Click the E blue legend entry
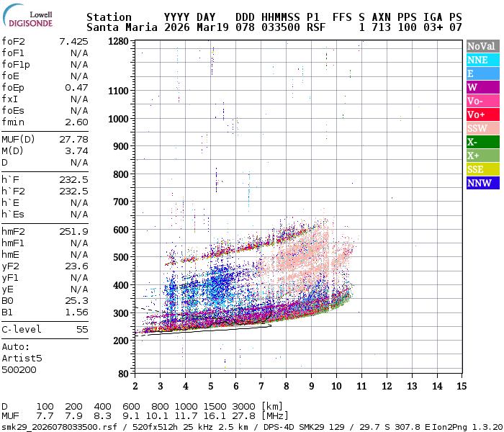 [482, 74]
